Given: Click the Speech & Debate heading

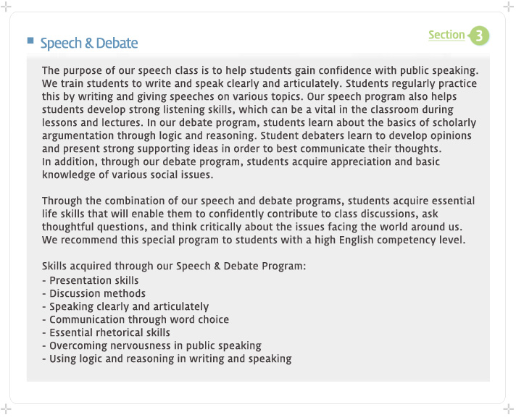Looking at the screenshot, I should pos(89,43).
